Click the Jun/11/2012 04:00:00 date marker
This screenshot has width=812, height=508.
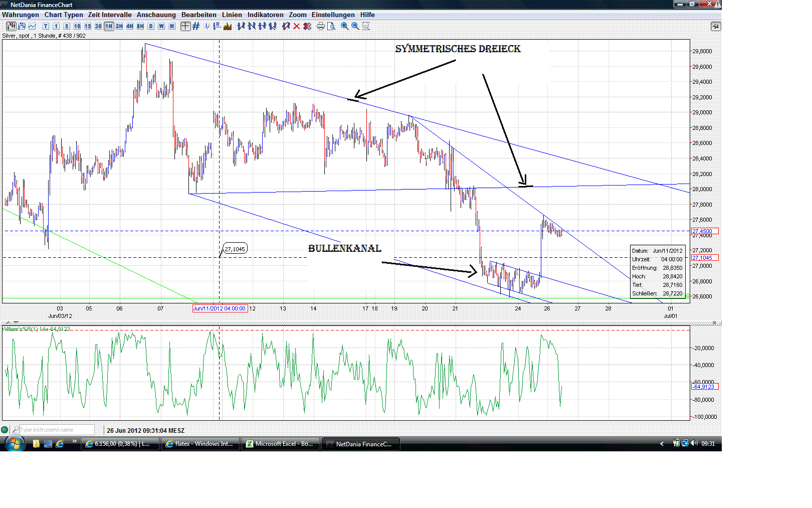click(x=220, y=308)
